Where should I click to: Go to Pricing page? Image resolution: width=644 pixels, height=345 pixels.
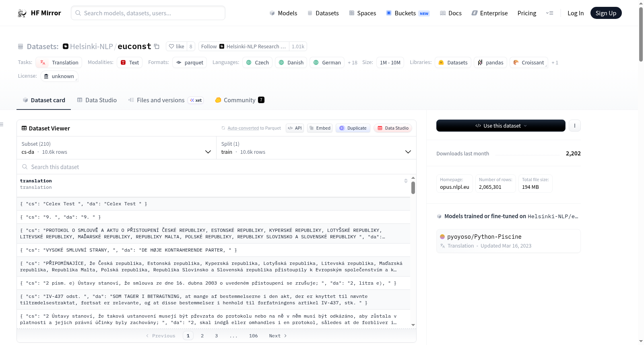coord(527,13)
